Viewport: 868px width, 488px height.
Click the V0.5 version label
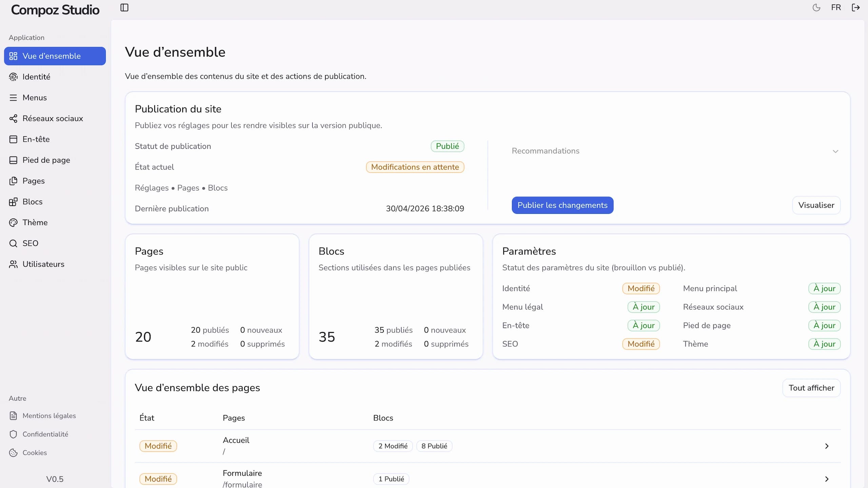55,479
